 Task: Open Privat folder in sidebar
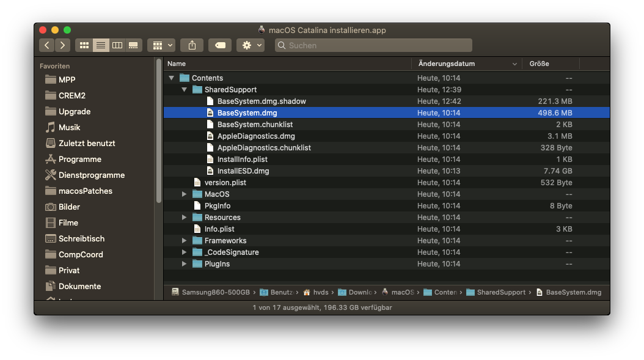click(62, 270)
